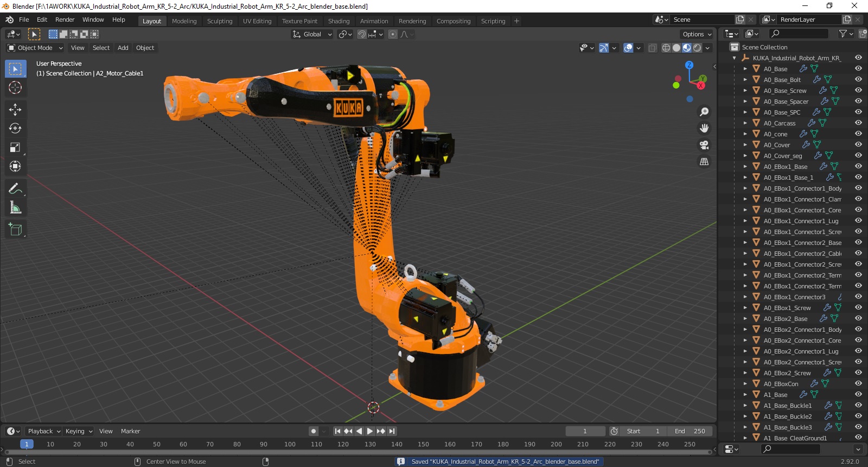Switch to wireframe viewport shading
868x467 pixels.
point(666,48)
